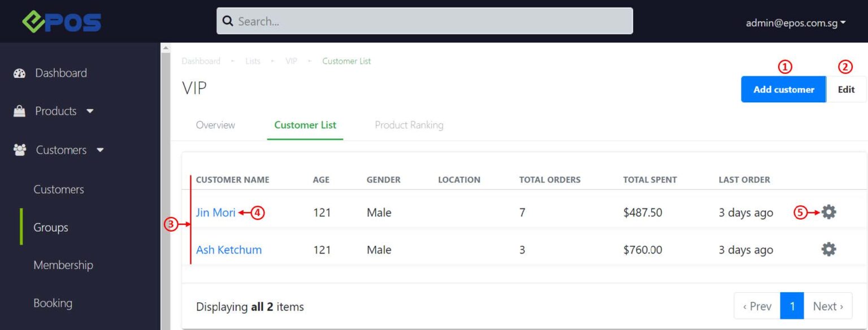Switch to the Overview tab
Image resolution: width=868 pixels, height=330 pixels.
[x=215, y=125]
